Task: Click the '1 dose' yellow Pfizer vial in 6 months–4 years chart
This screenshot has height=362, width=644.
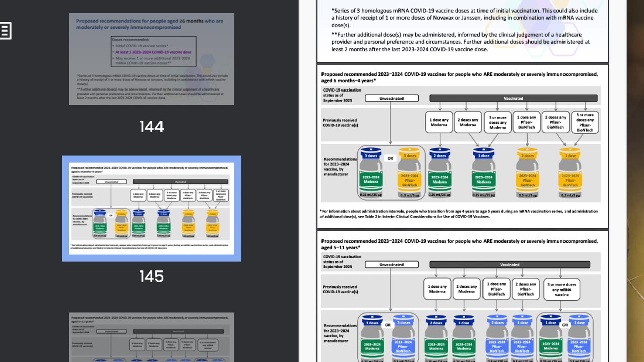Action: [570, 171]
